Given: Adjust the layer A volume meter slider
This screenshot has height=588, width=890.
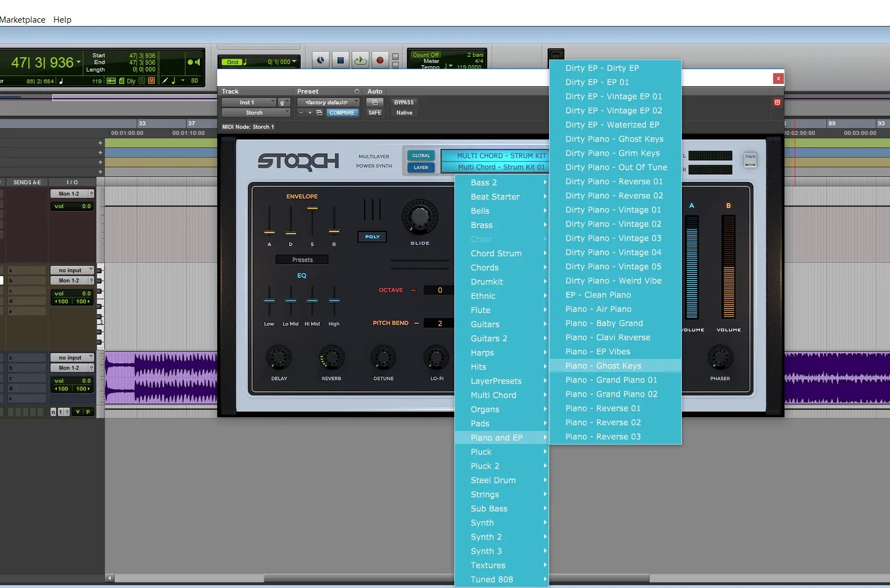Looking at the screenshot, I should tap(691, 266).
